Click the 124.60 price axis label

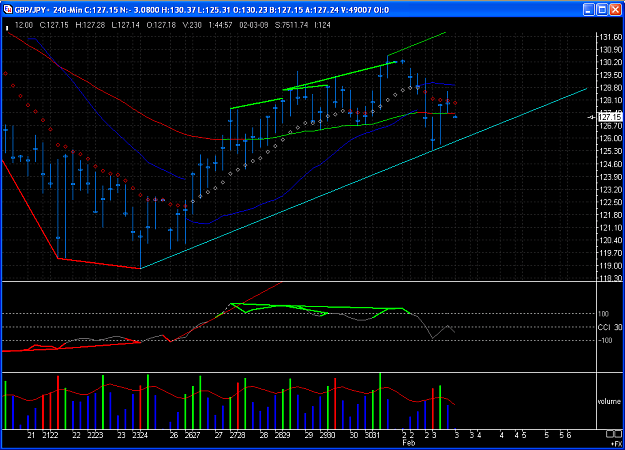pos(611,164)
